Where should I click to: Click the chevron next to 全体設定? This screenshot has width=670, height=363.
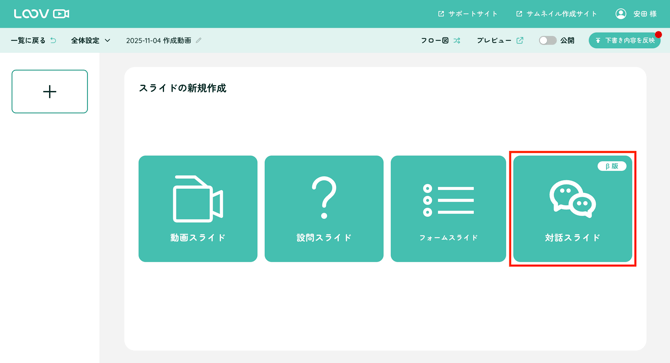click(107, 41)
